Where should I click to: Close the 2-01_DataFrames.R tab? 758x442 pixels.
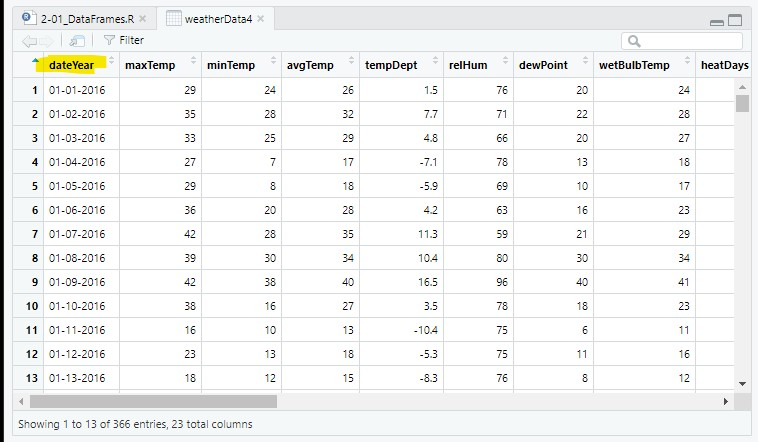click(143, 19)
